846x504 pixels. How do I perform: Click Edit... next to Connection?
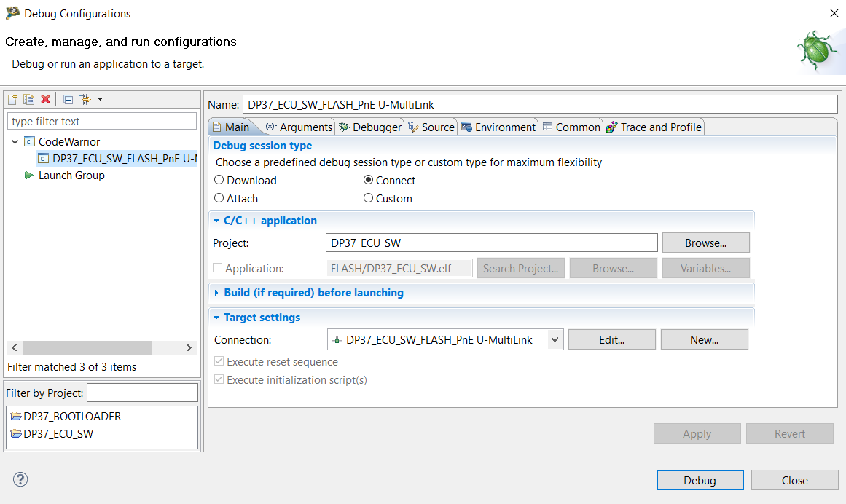pos(611,339)
